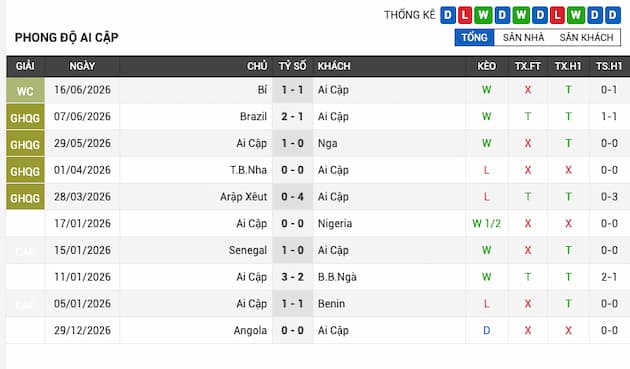Click the GHQG badge for 07/06/2026 match
The width and height of the screenshot is (630, 369).
(25, 117)
